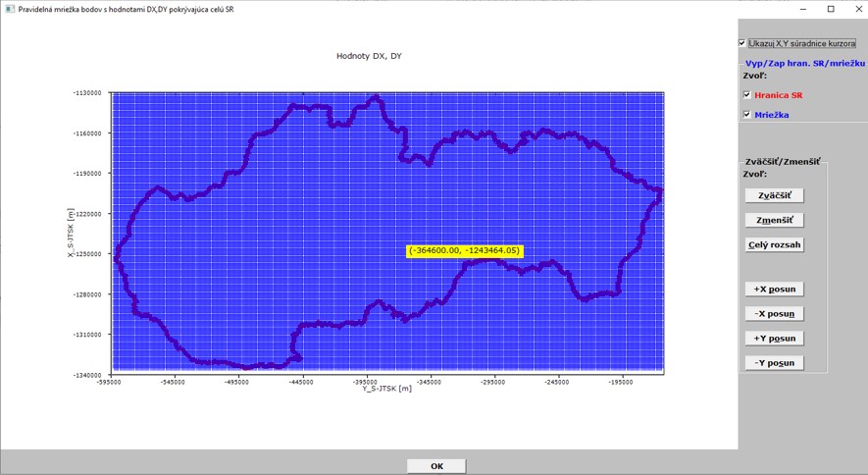Click the +Y posun button
The image size is (868, 475).
tap(775, 339)
